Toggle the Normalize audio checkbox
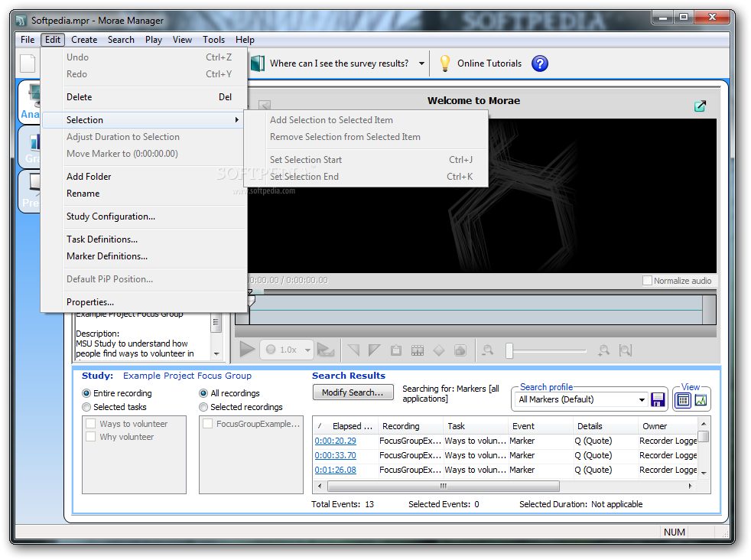This screenshot has height=560, width=751. (647, 281)
